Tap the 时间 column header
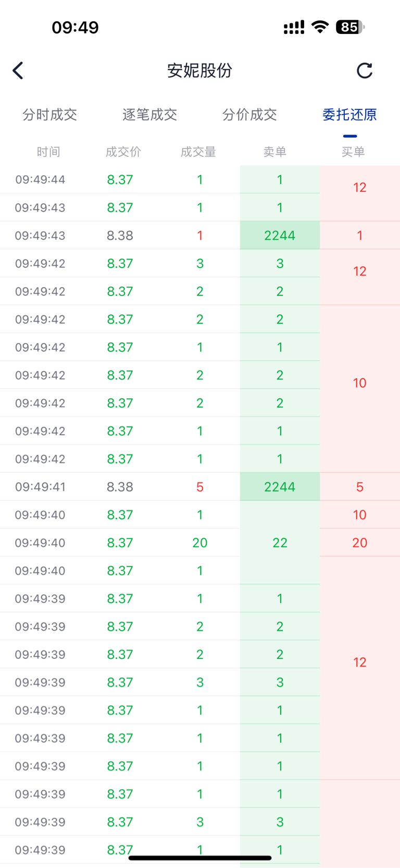 (x=48, y=152)
